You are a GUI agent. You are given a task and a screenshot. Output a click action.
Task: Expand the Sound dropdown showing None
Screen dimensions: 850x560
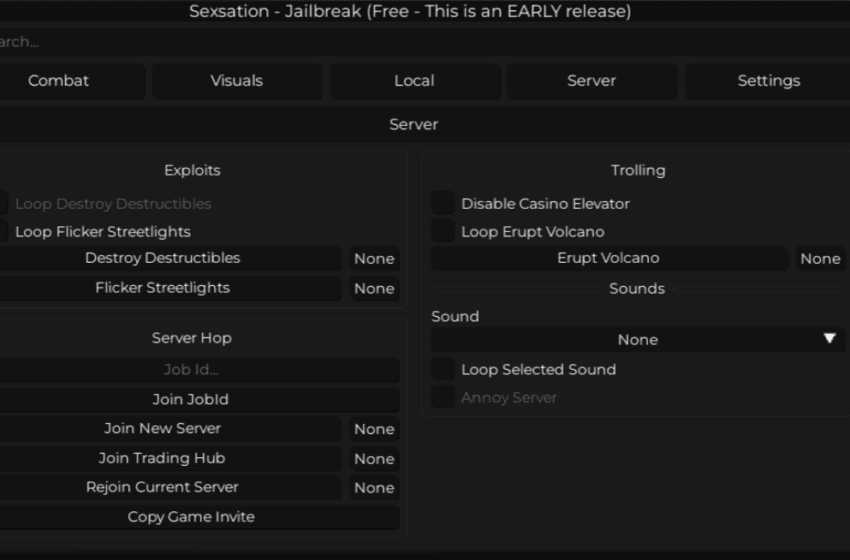[638, 340]
